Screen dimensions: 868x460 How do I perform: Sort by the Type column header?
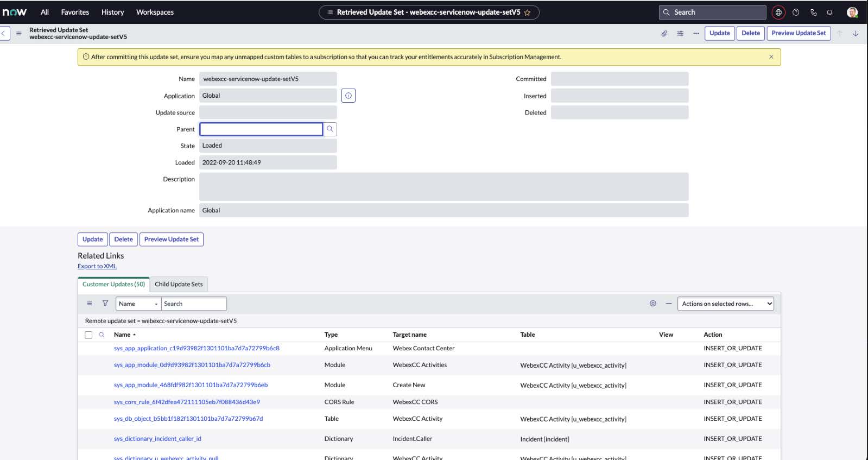(331, 335)
